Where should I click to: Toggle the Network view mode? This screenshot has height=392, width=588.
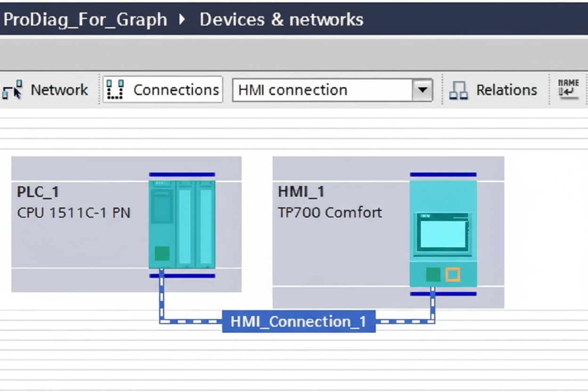47,89
